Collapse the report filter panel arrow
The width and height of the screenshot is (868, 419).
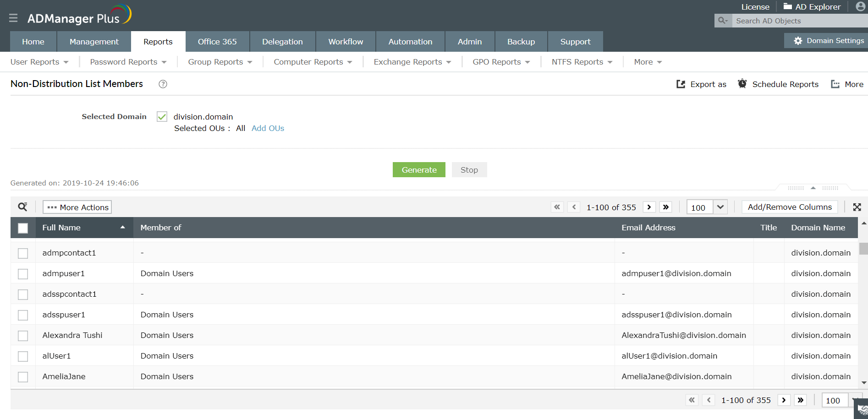coord(813,188)
